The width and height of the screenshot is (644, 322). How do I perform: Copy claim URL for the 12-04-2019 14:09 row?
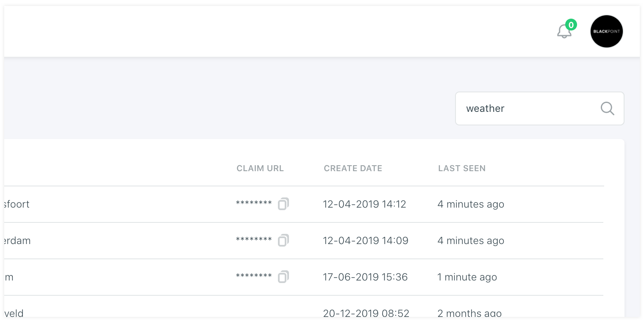pyautogui.click(x=283, y=241)
